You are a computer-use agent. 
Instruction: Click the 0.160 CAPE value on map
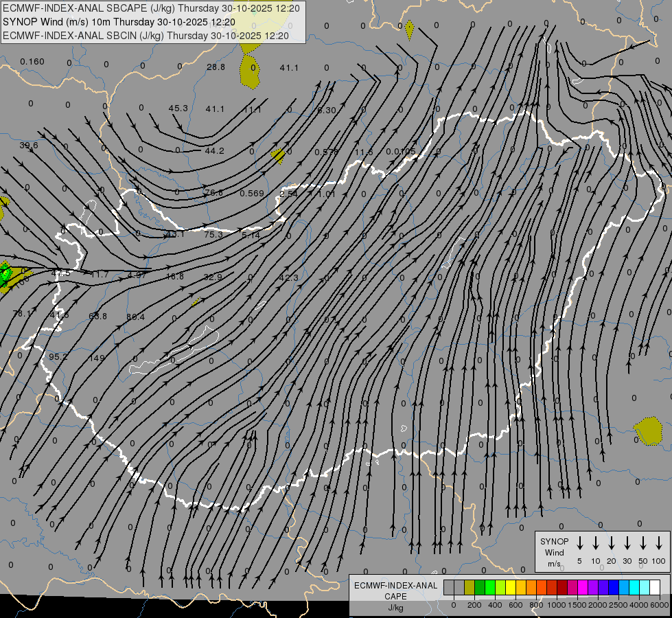point(32,62)
